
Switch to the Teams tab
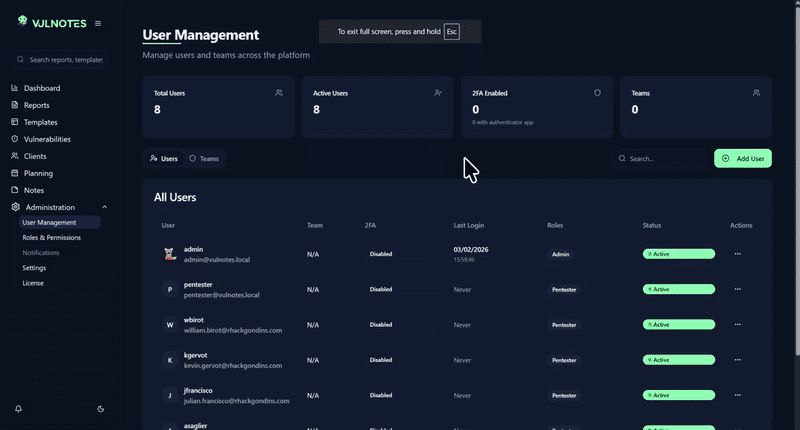point(204,158)
